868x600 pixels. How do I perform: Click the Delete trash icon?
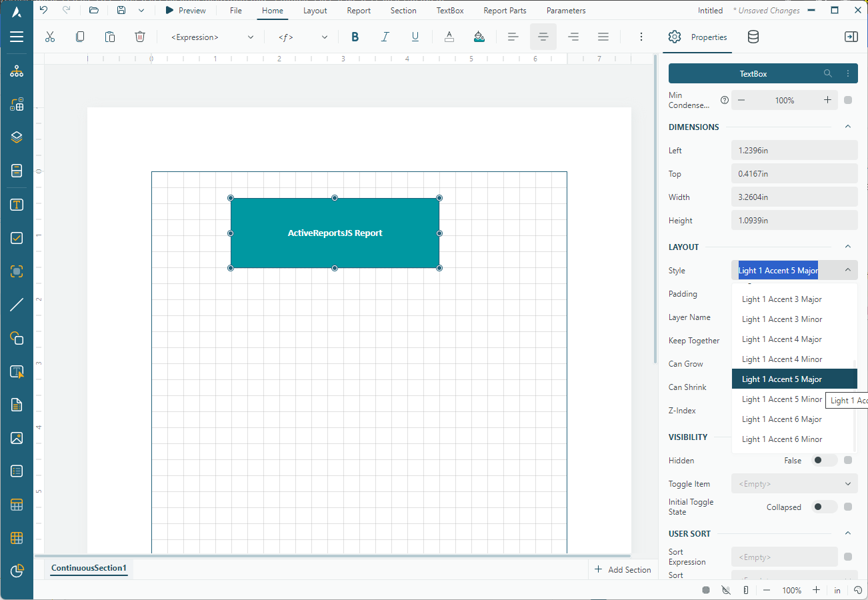pyautogui.click(x=140, y=37)
